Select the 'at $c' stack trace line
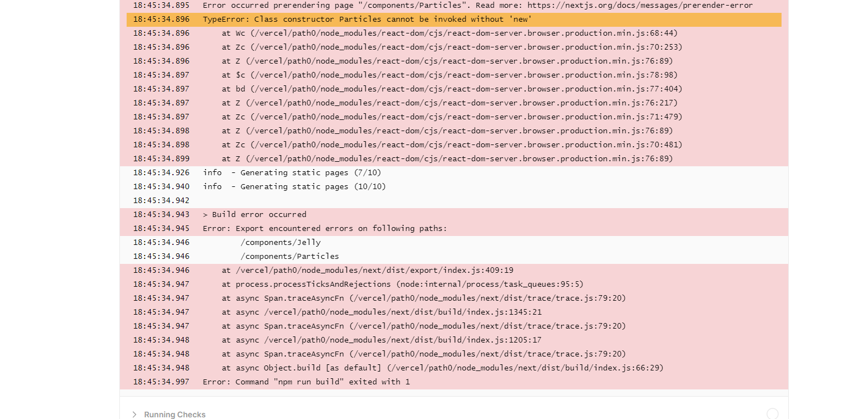The height and width of the screenshot is (419, 868). coord(454,75)
